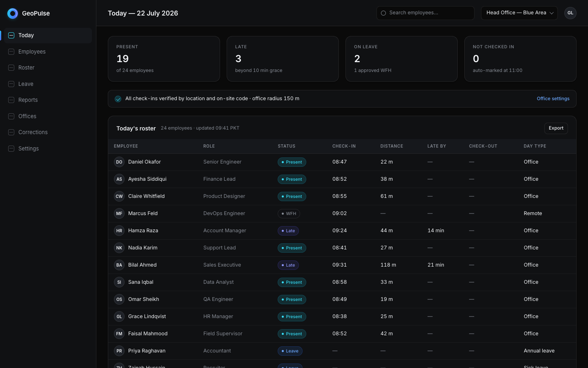Click the Roster sidebar icon
Image resolution: width=588 pixels, height=368 pixels.
click(x=11, y=68)
